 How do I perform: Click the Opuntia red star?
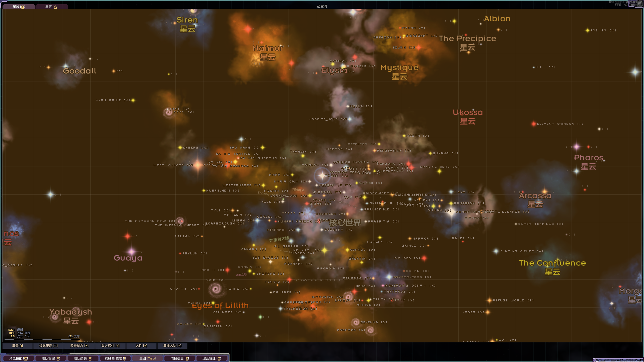[x=199, y=289]
